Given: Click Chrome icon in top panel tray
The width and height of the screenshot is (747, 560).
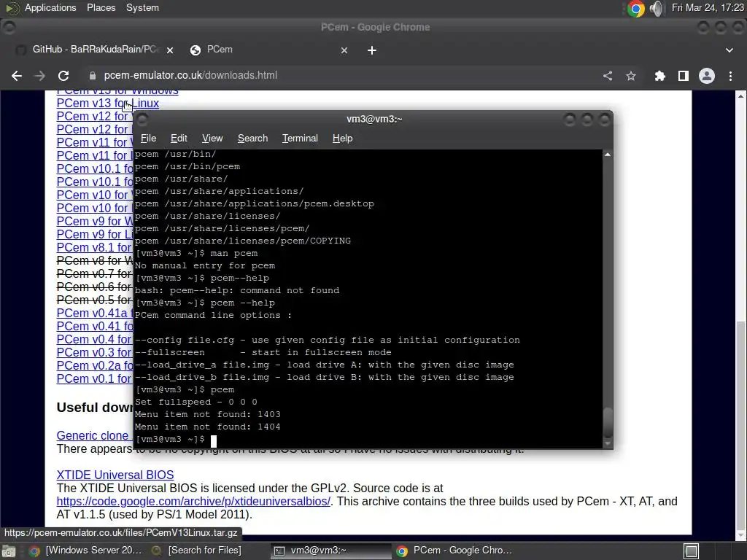Looking at the screenshot, I should coord(636,8).
